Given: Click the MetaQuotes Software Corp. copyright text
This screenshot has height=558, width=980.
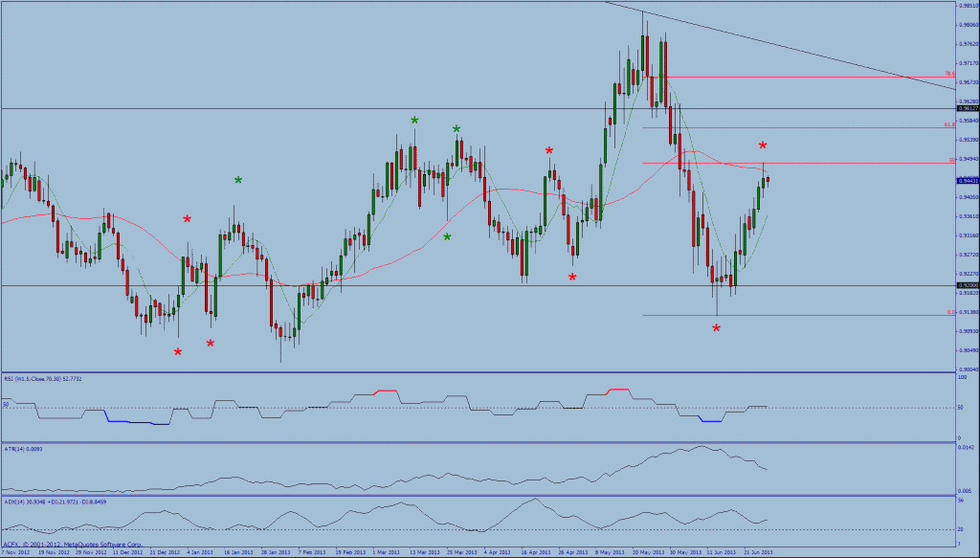Looking at the screenshot, I should (72, 544).
